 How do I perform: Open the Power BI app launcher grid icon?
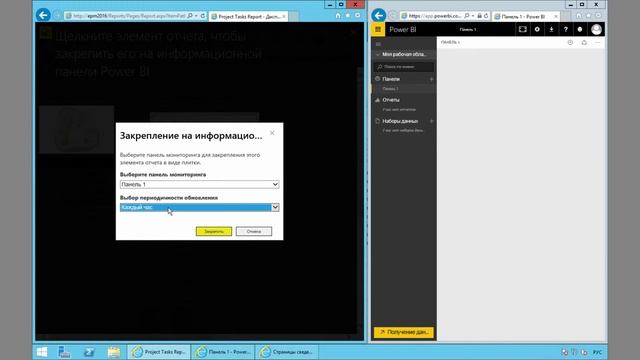[378, 29]
